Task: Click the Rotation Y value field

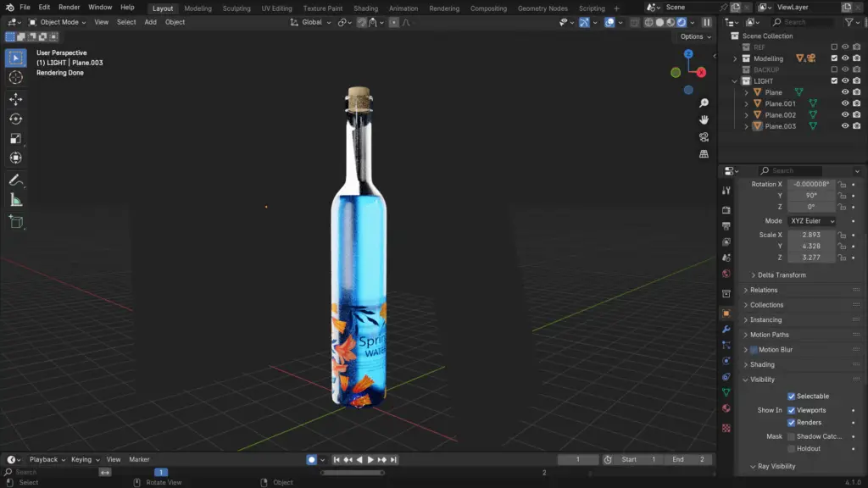Action: pyautogui.click(x=811, y=196)
